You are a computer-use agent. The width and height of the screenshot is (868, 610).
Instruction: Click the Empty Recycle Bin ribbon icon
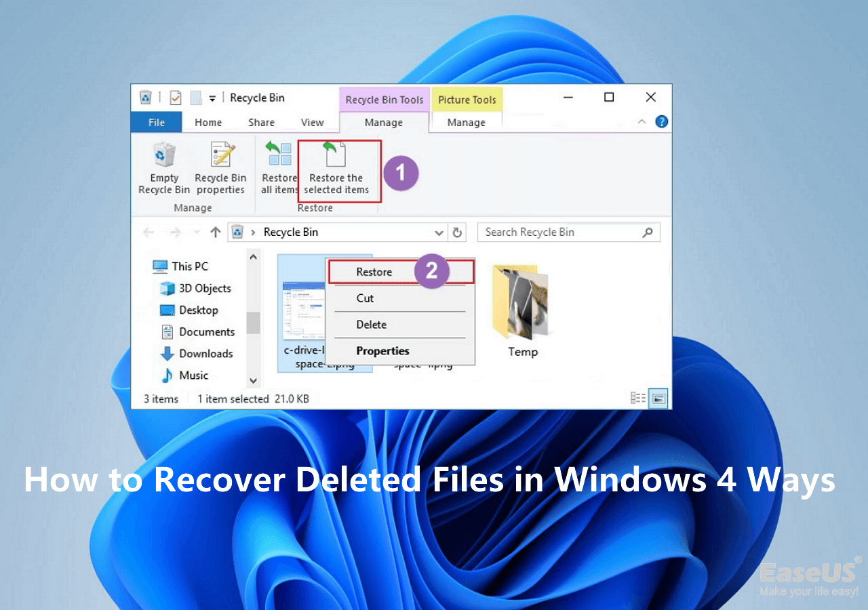pos(164,169)
